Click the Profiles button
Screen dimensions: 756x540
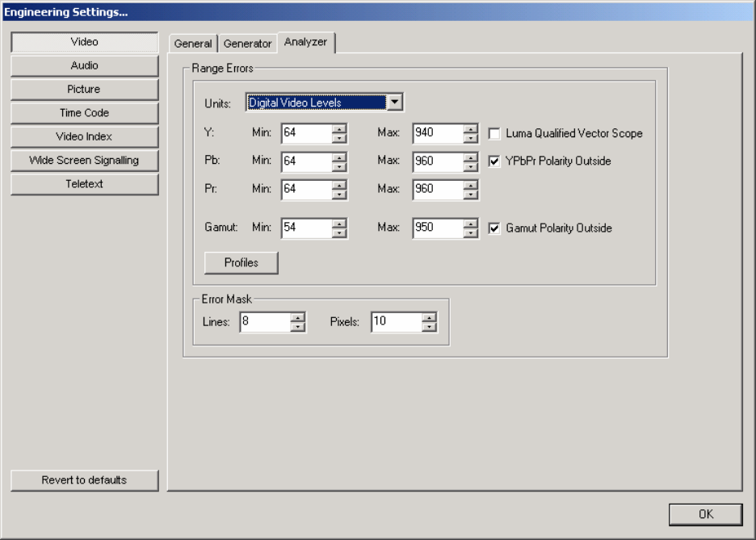[x=241, y=263]
